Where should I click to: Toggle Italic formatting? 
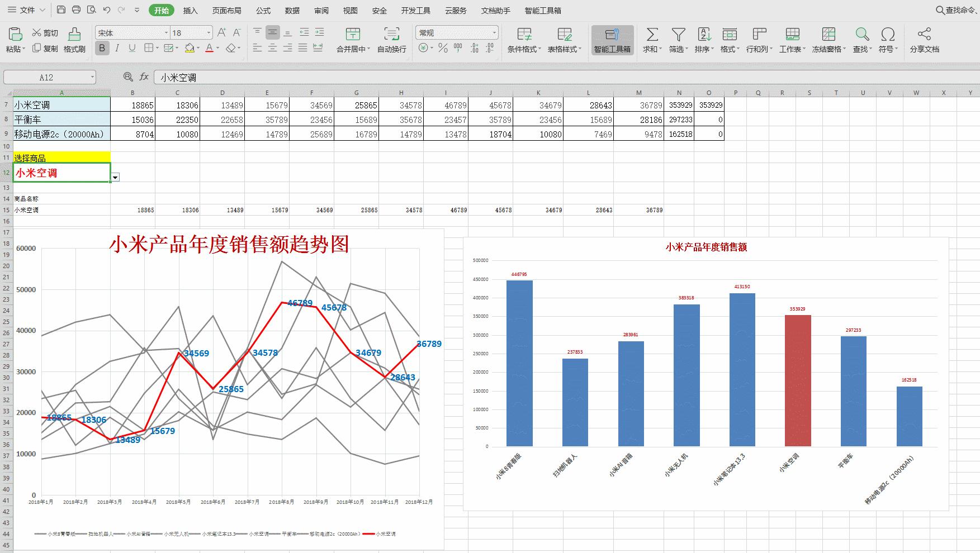pos(117,49)
